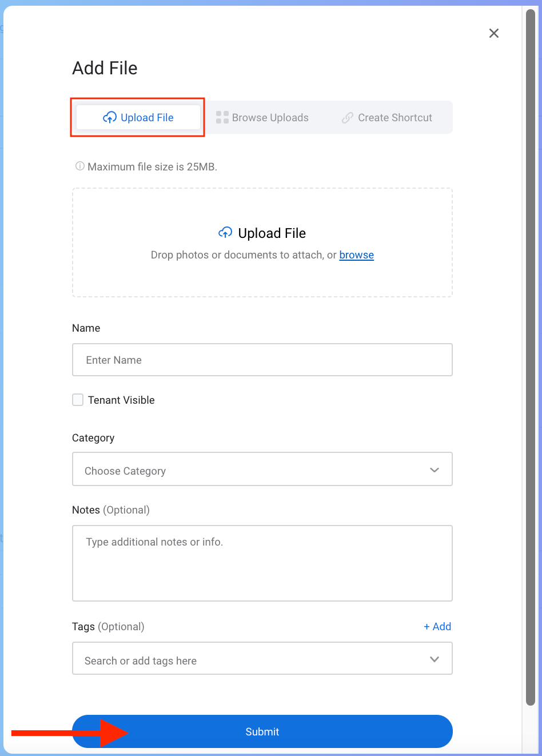Open the tags search dropdown arrow

pos(435,659)
